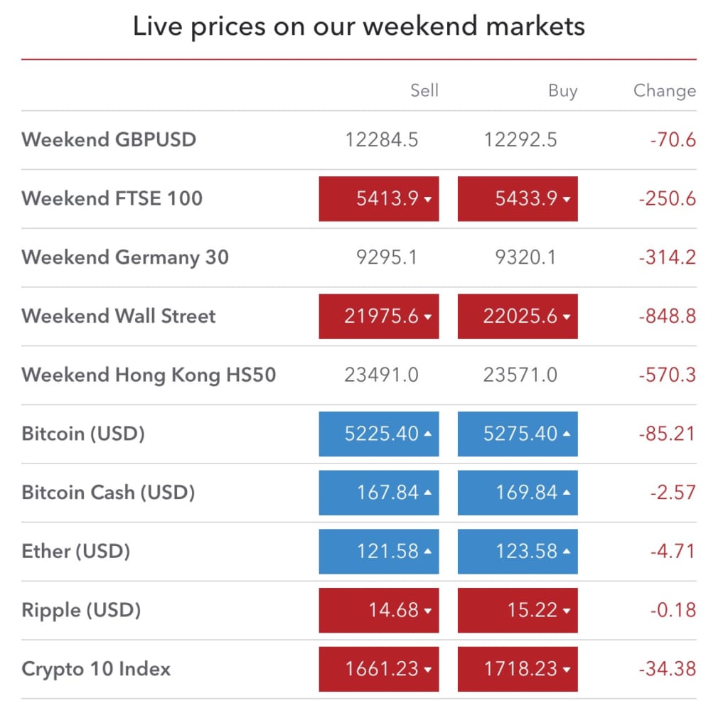Click Crypto 10 Index buy price 1718.23
728x713 pixels.
click(518, 669)
